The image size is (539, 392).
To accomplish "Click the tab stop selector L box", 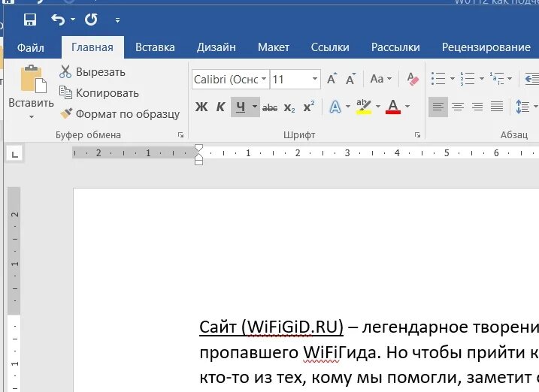I will (x=15, y=154).
